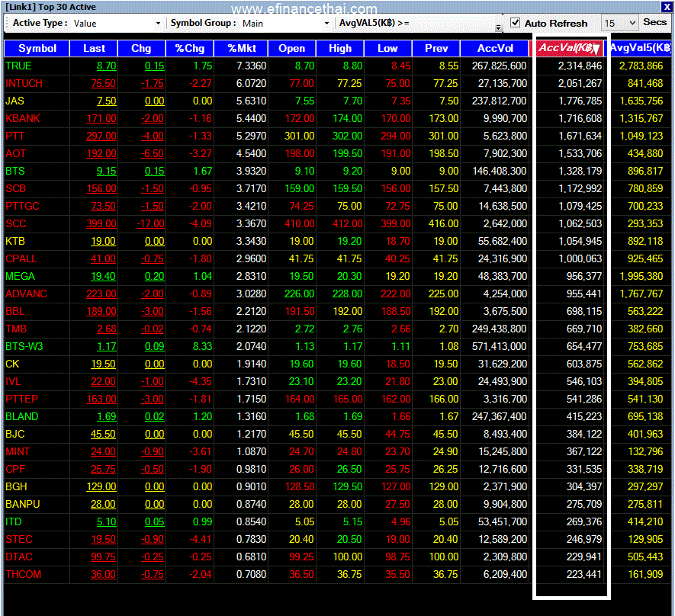
Task: Select the CPF symbol
Action: click(x=15, y=470)
